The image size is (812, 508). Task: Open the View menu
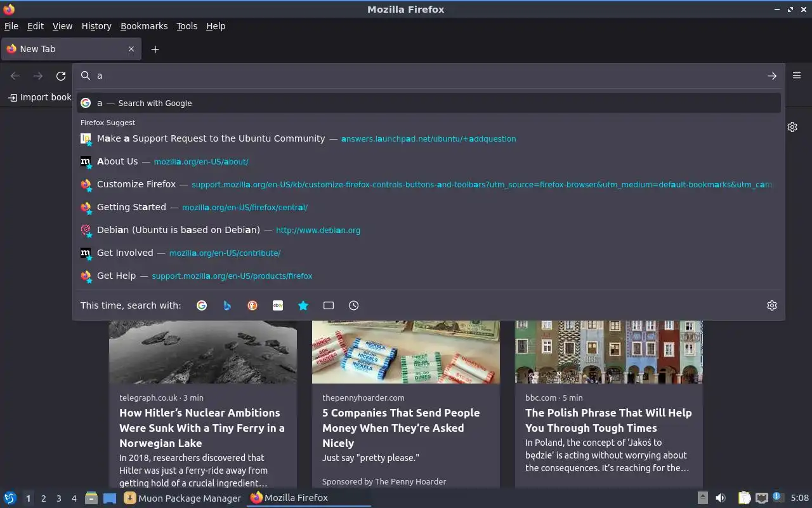coord(62,26)
